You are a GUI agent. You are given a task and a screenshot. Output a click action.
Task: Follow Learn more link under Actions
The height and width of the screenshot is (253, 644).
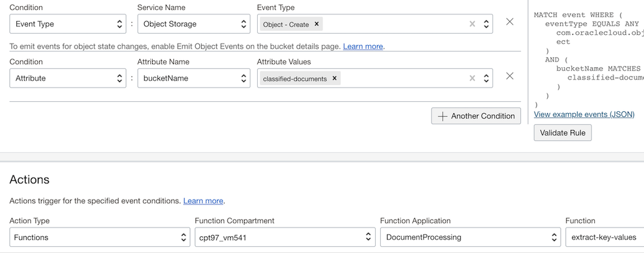click(203, 201)
